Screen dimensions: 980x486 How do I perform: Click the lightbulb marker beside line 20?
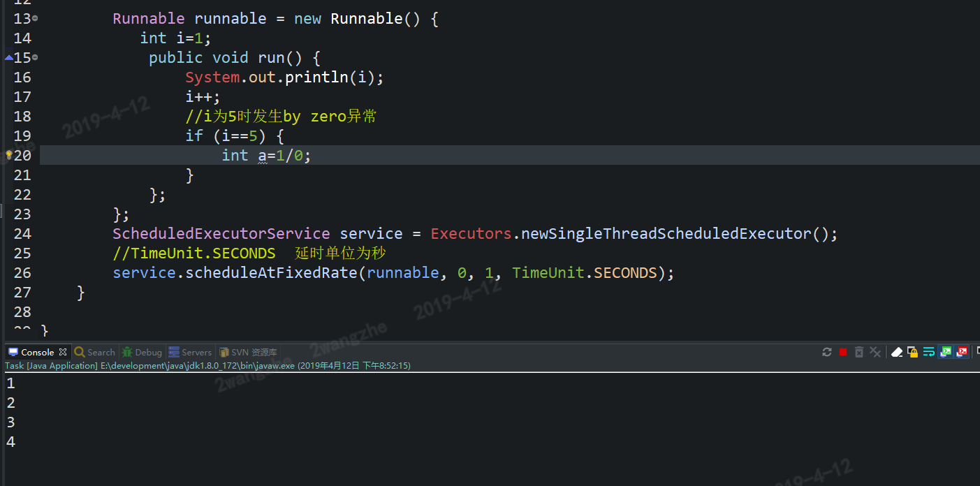(x=8, y=155)
